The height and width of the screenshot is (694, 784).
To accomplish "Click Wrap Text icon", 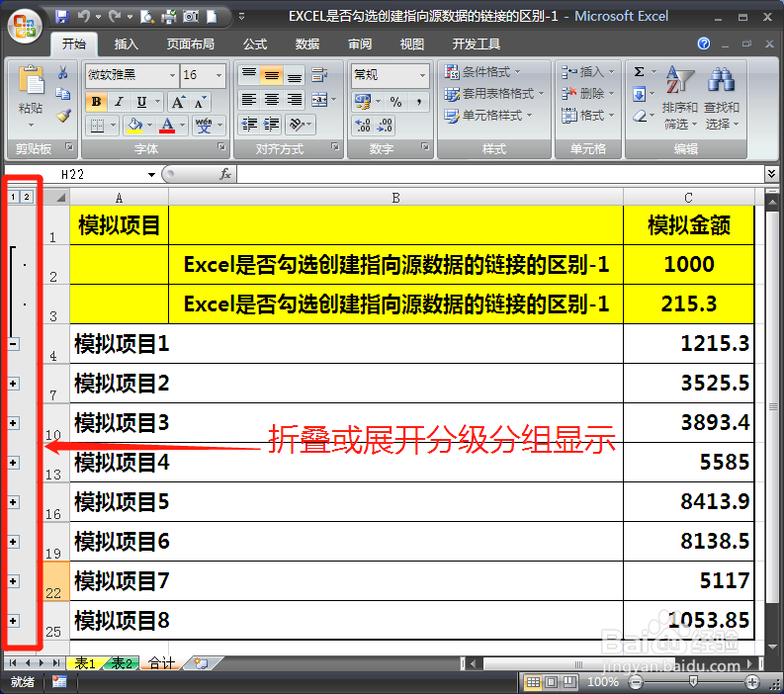I will [x=319, y=75].
